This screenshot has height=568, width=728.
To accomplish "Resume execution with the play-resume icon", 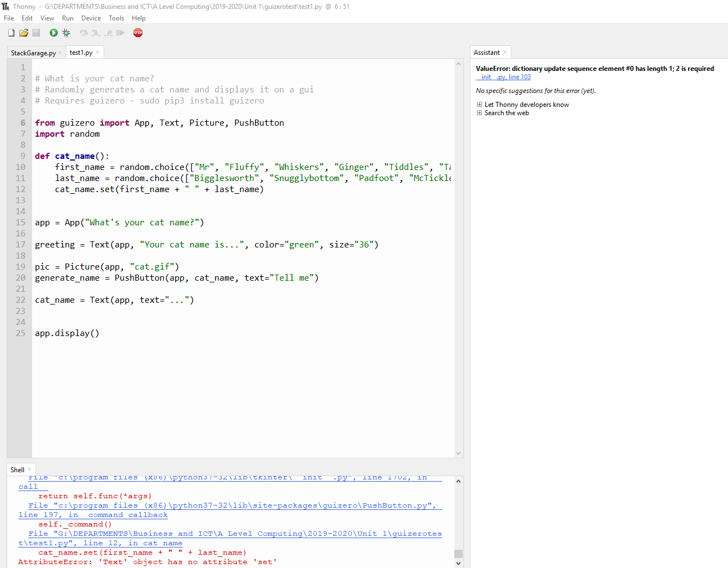I will click(121, 33).
